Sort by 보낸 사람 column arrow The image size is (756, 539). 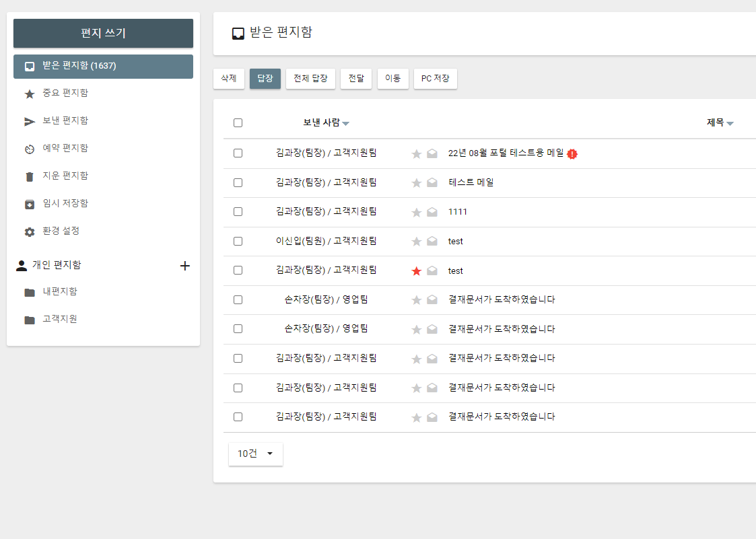pyautogui.click(x=345, y=124)
